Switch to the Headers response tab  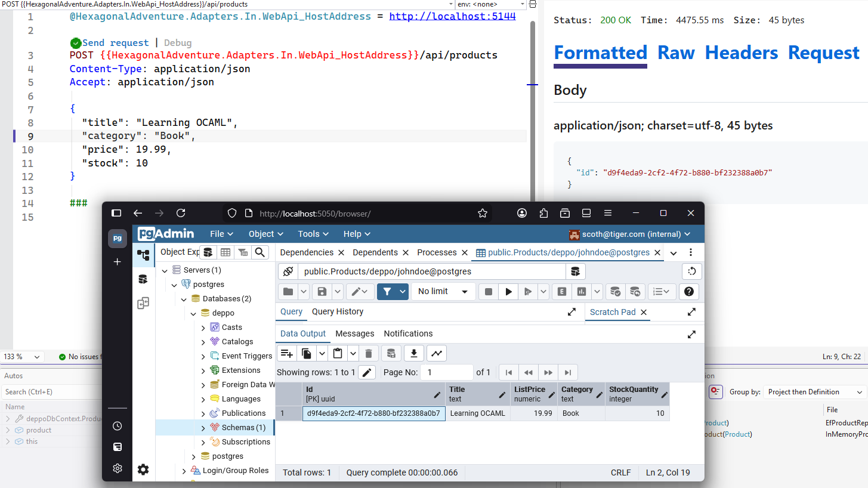[741, 53]
